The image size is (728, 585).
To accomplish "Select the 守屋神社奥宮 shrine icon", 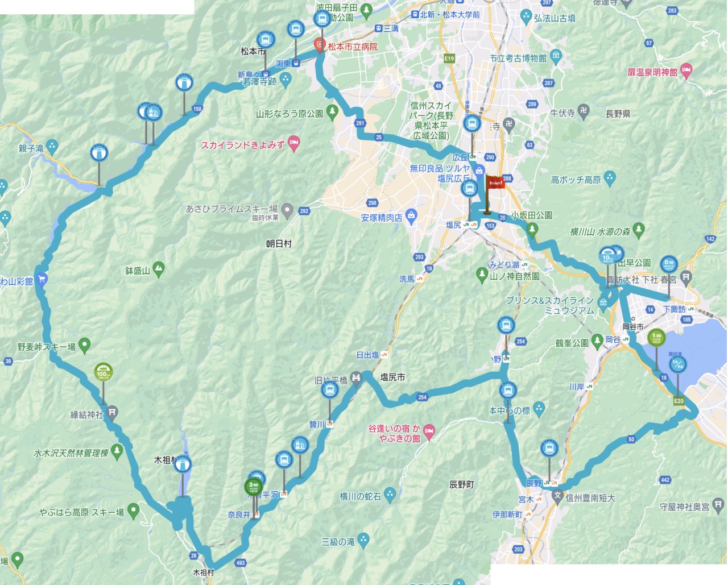I will click(x=718, y=505).
